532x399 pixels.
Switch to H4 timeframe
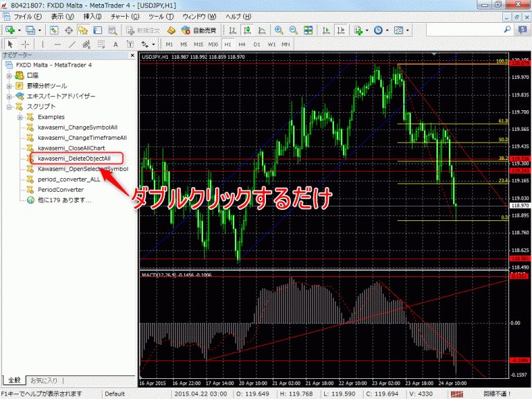tap(242, 44)
